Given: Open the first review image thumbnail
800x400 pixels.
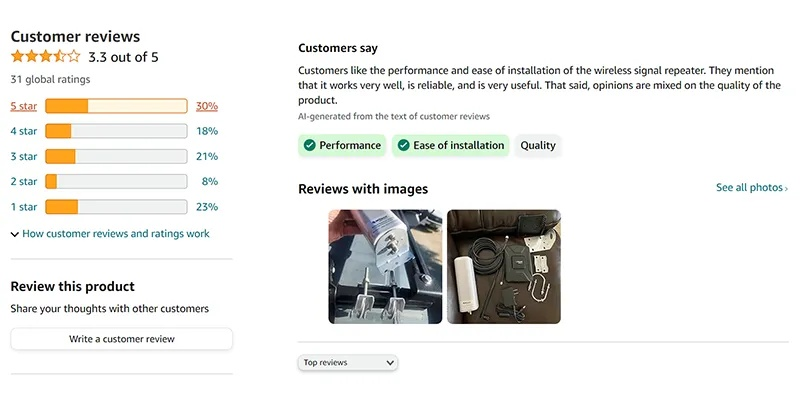Looking at the screenshot, I should click(385, 266).
